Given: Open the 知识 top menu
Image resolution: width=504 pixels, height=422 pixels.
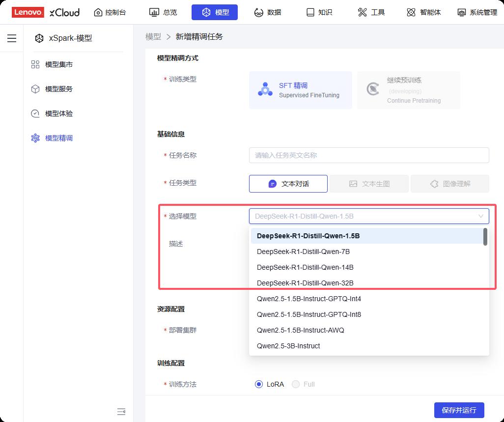Looking at the screenshot, I should [x=319, y=12].
